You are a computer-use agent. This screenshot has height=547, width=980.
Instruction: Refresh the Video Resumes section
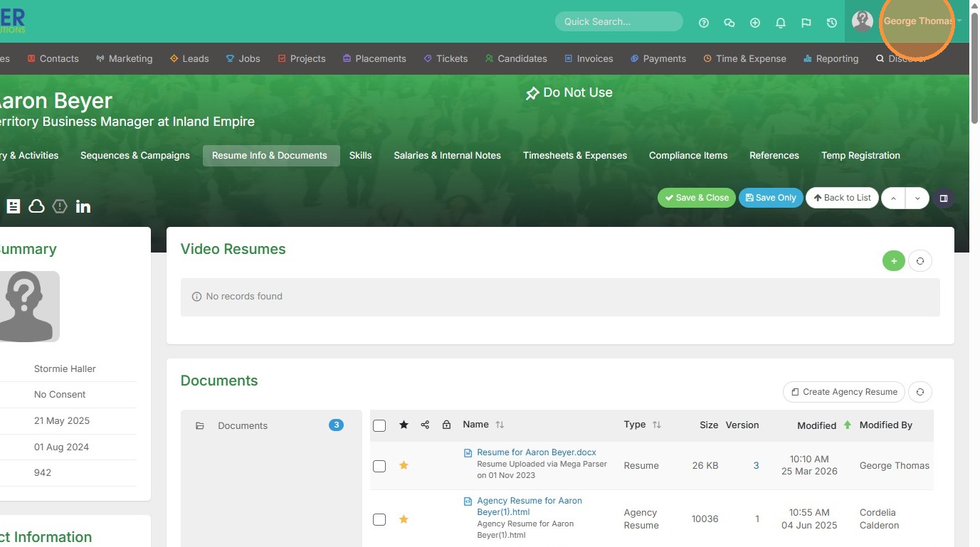(920, 261)
